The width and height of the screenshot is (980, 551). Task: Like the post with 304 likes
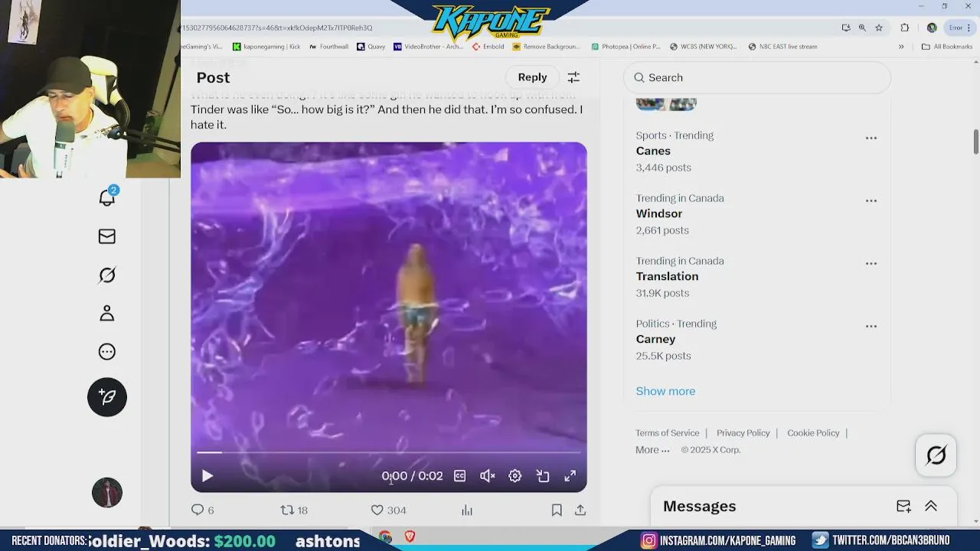pyautogui.click(x=388, y=510)
